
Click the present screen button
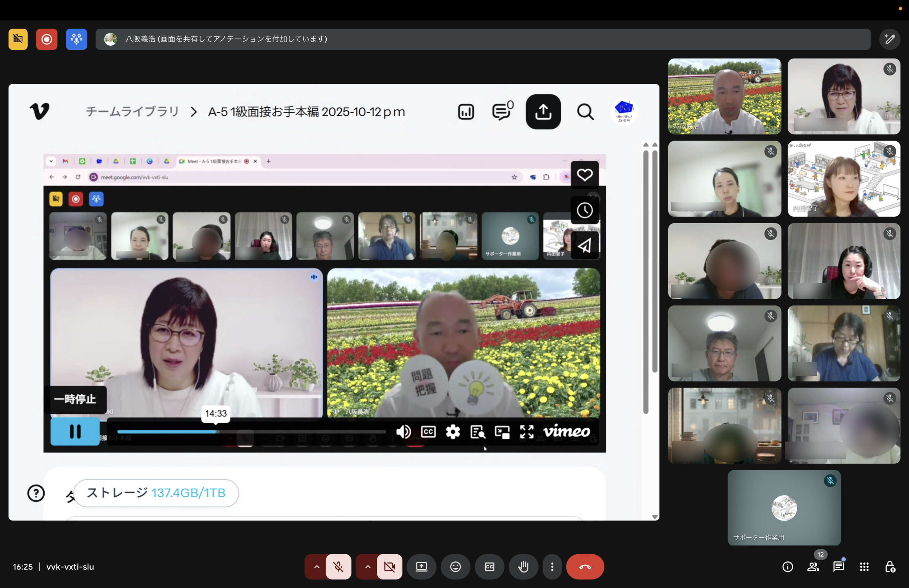[421, 567]
